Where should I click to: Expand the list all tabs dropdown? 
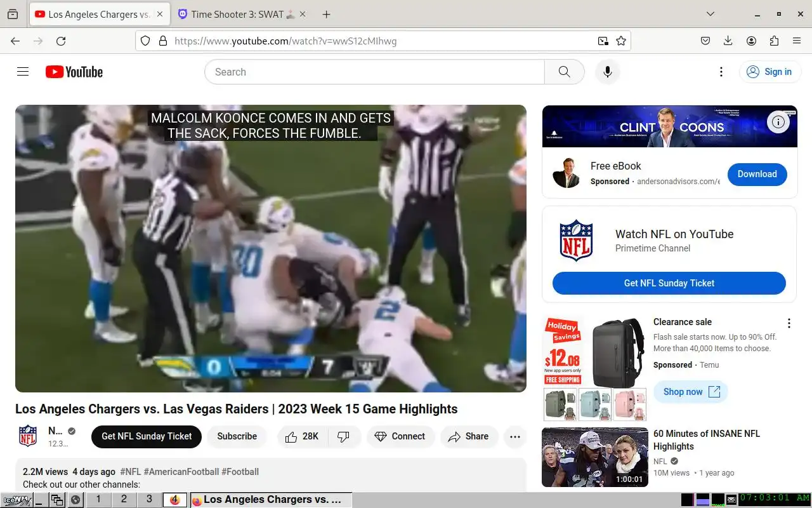click(710, 14)
